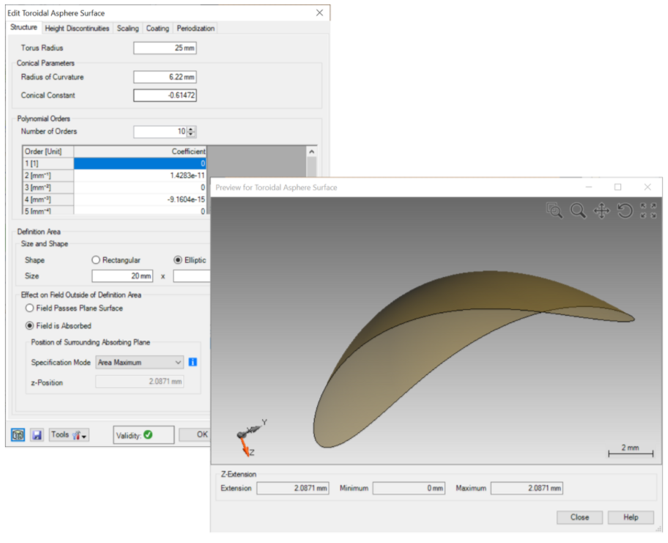Click the blue info icon beside Specification Mode
The image size is (668, 543).
pyautogui.click(x=192, y=362)
